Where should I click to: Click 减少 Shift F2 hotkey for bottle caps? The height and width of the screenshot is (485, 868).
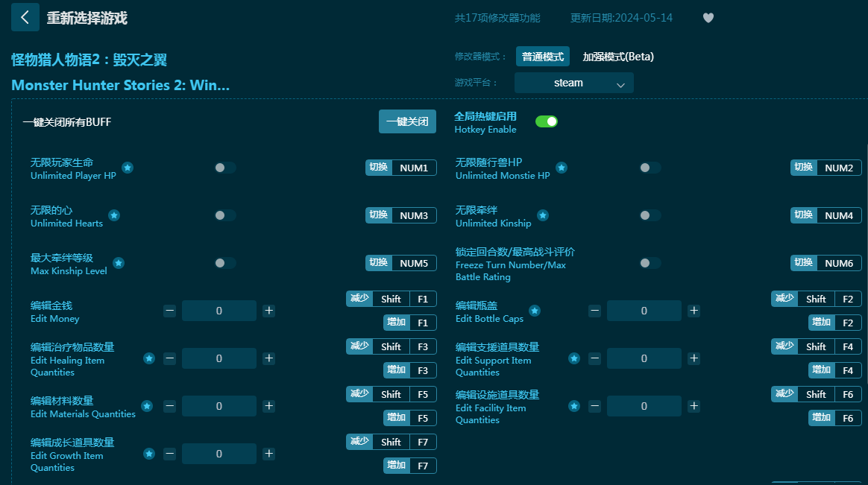(817, 299)
